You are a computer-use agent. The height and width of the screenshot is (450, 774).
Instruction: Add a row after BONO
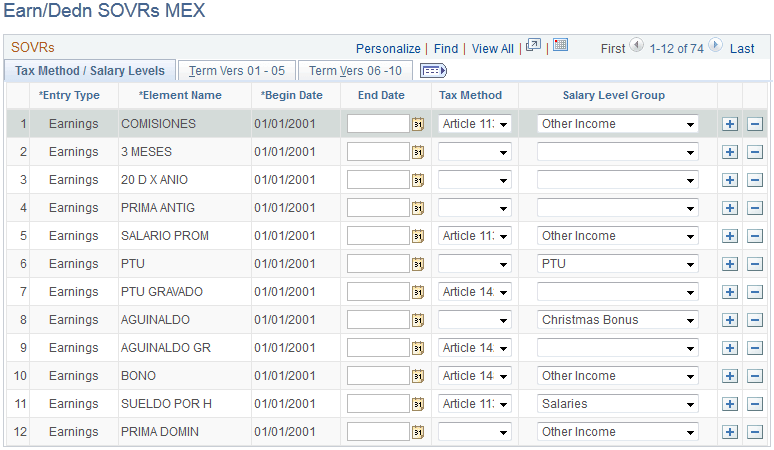[x=730, y=376]
